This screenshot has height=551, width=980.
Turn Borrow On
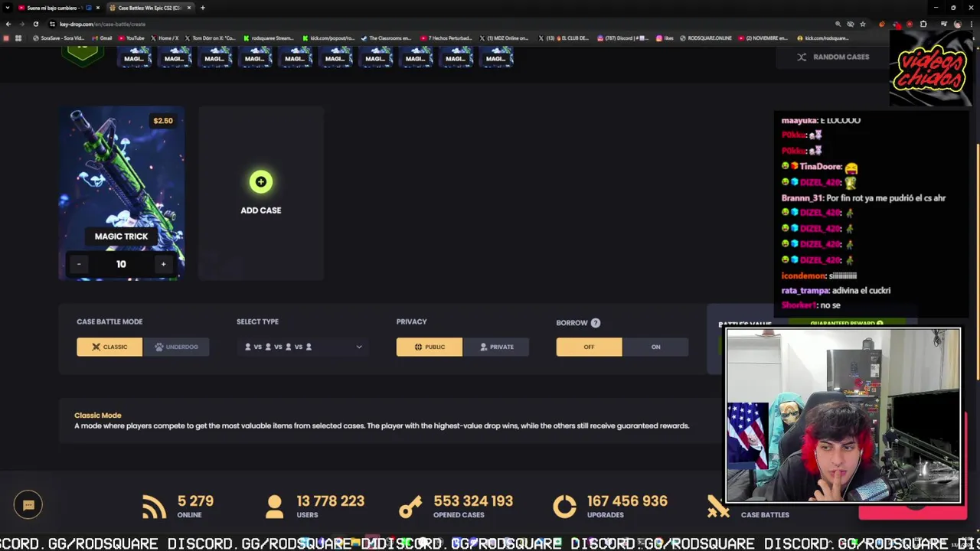coord(655,347)
